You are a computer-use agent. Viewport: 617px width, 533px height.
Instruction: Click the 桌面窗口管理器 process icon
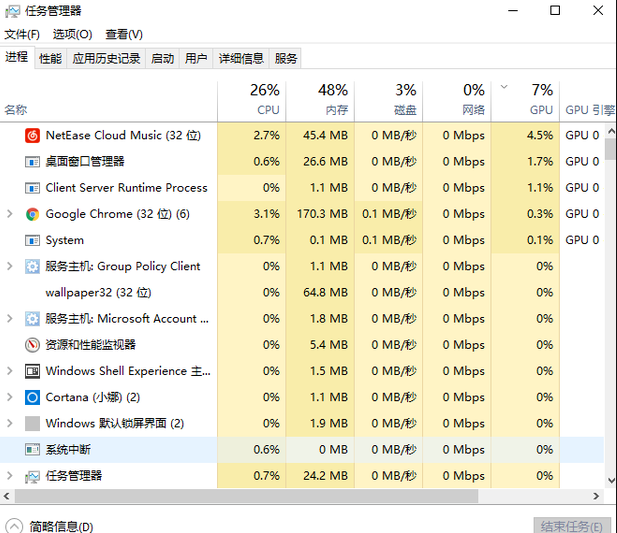coord(32,162)
